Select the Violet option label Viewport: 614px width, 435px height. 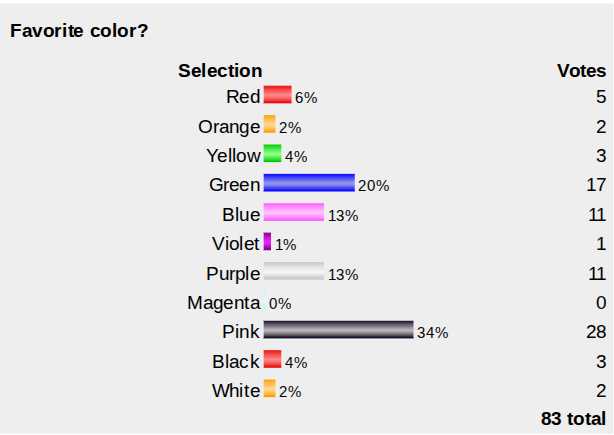(236, 243)
